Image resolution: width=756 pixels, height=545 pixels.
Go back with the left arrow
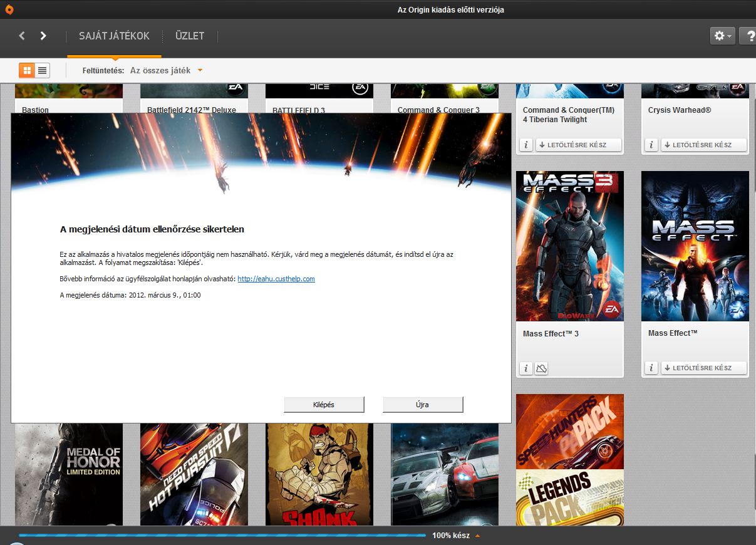[22, 36]
